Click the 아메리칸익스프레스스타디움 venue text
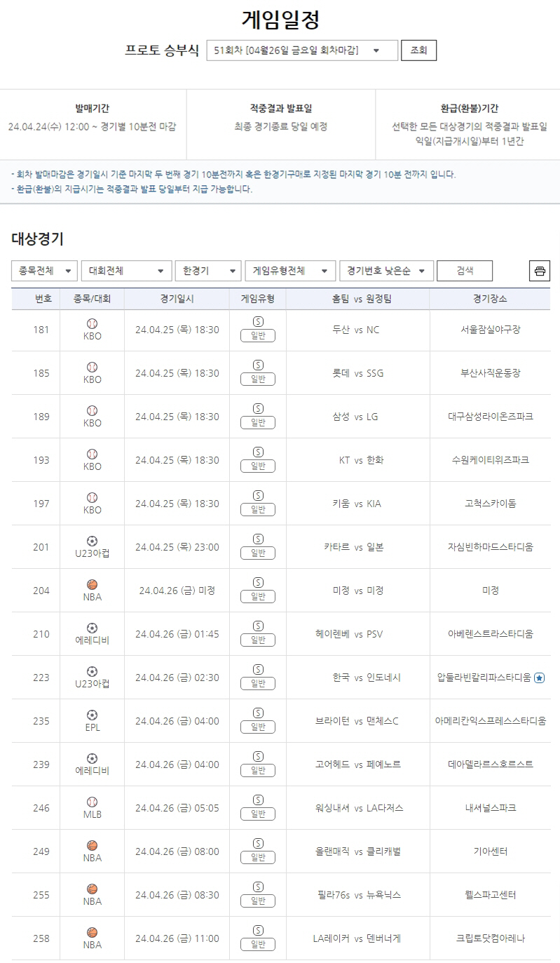 tap(491, 721)
